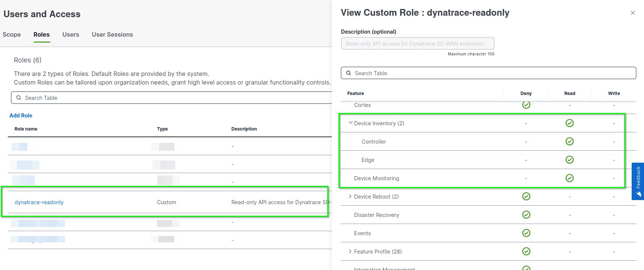The height and width of the screenshot is (270, 644).
Task: Click the Deny checkmark for Disaster Recovery
Action: click(526, 215)
